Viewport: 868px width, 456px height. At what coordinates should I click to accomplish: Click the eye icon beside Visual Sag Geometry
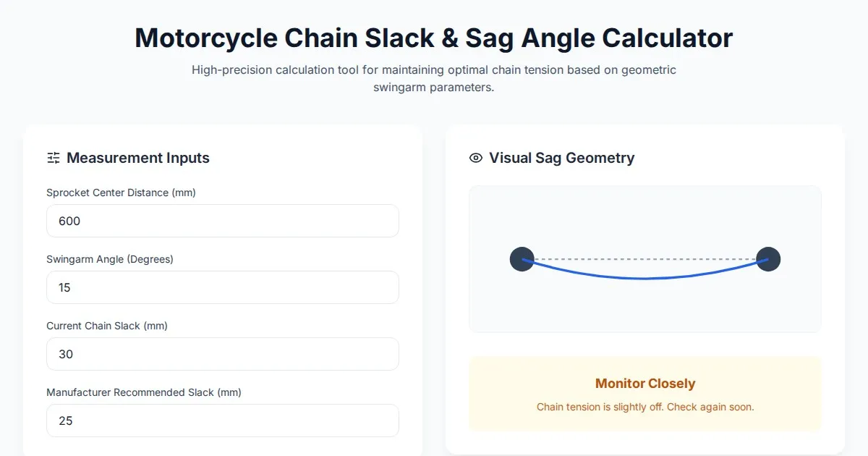click(x=475, y=158)
